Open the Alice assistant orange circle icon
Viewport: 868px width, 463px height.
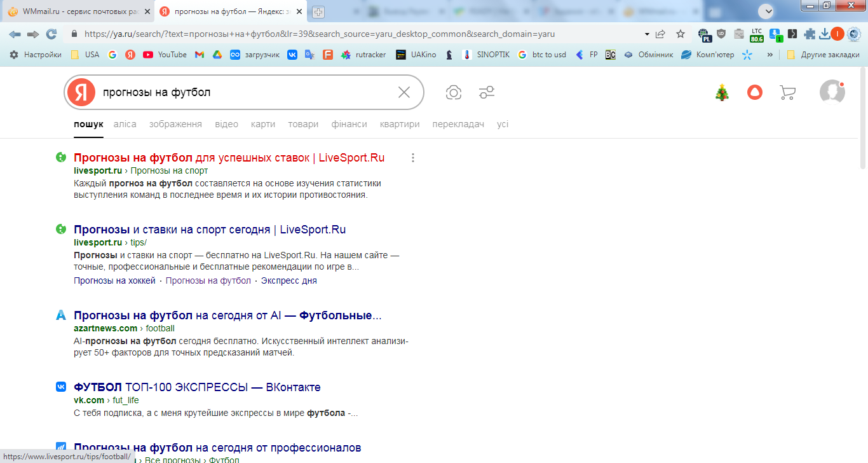754,93
